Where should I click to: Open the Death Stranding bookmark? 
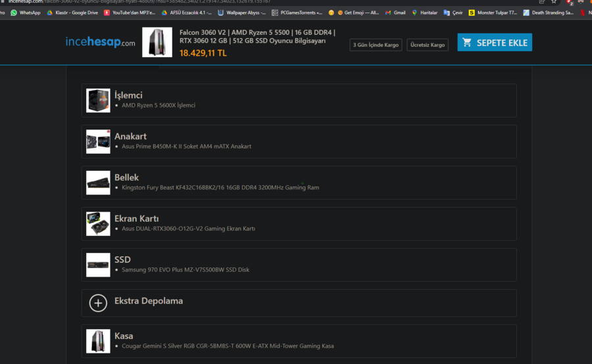(548, 12)
